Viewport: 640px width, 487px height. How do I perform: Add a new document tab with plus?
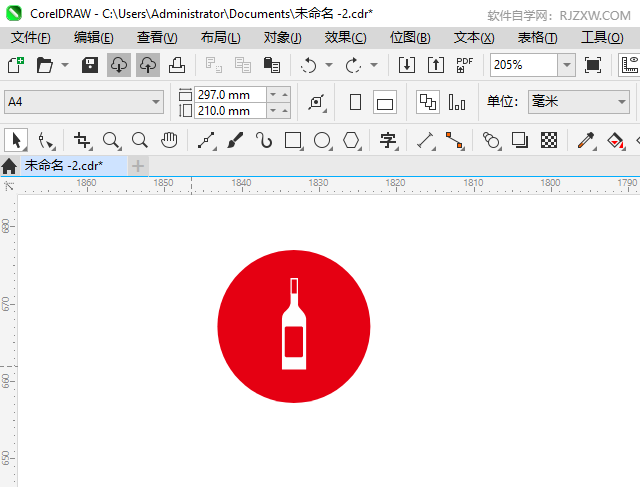tap(138, 165)
